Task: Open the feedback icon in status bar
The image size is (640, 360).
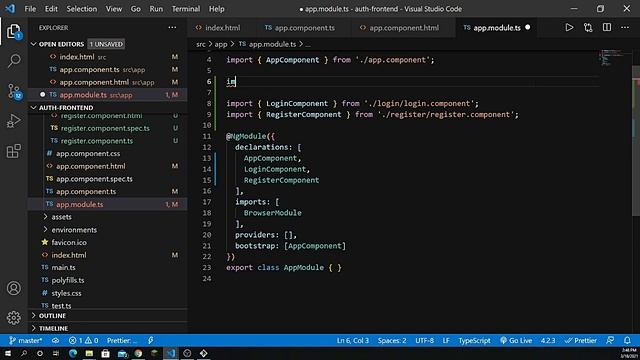Action: pos(610,340)
